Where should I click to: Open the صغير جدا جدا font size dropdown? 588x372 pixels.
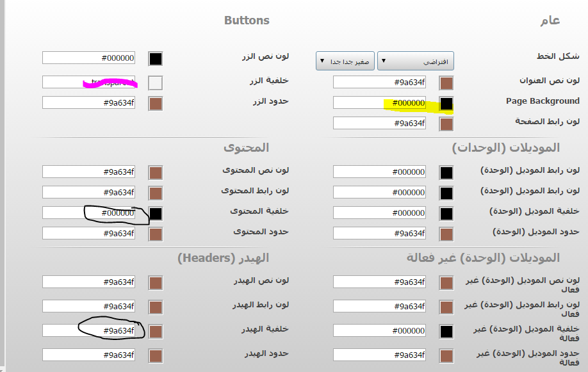pyautogui.click(x=345, y=61)
